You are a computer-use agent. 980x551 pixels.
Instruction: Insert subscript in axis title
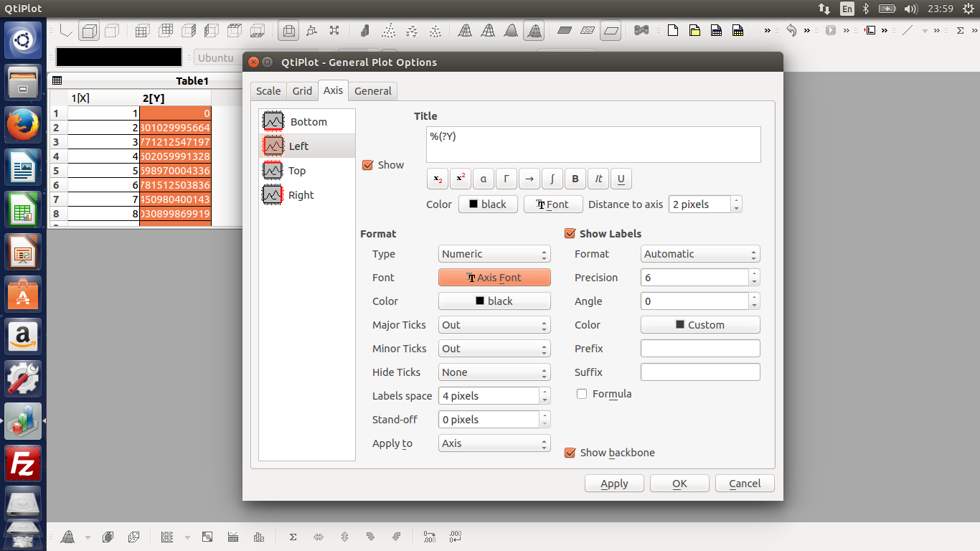438,179
